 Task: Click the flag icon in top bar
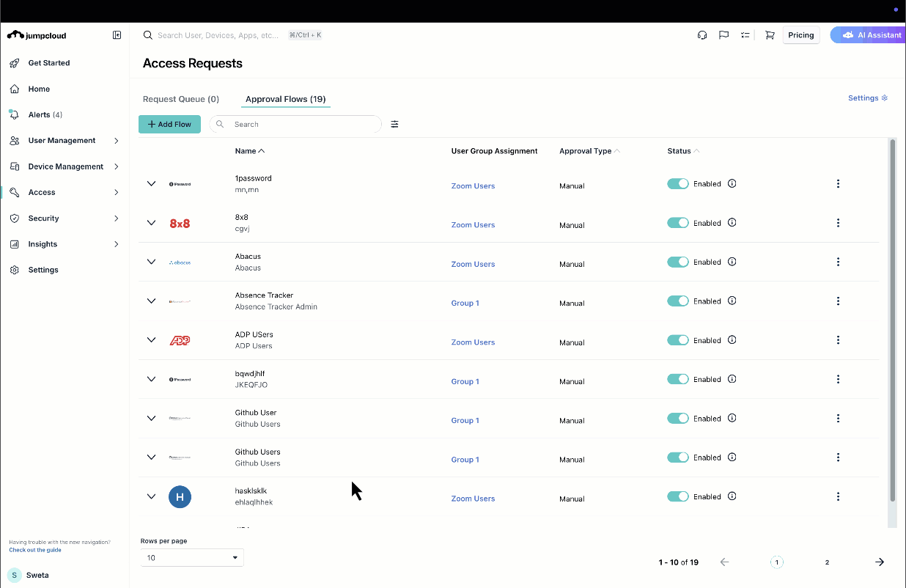[x=723, y=35]
